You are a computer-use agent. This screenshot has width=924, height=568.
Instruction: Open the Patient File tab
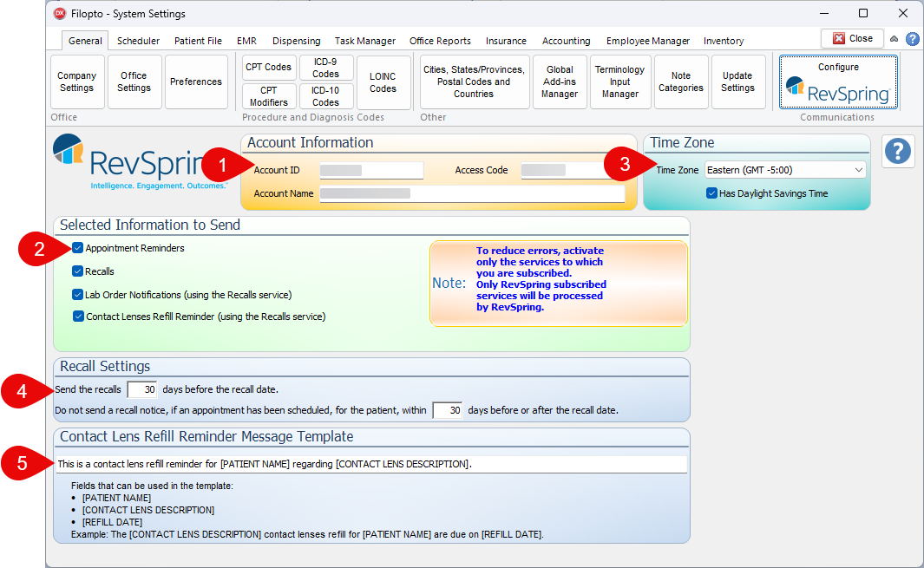(198, 41)
